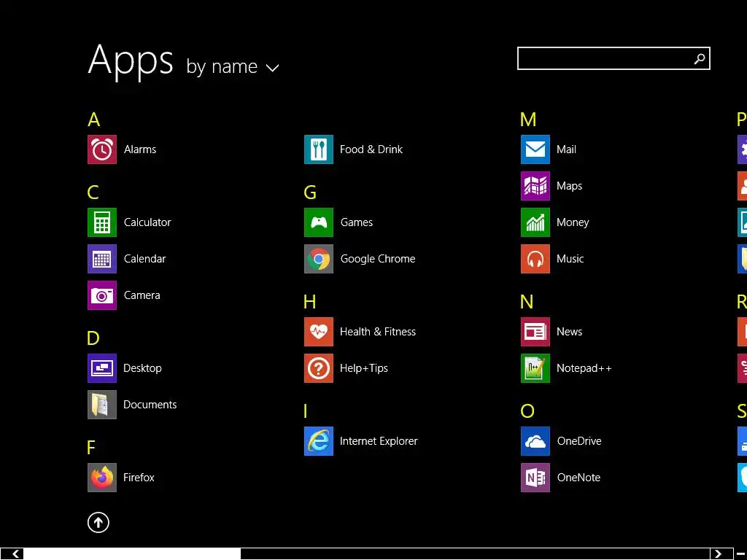Open the 'by name' sort dropdown
This screenshot has height=560, width=747.
[x=233, y=66]
